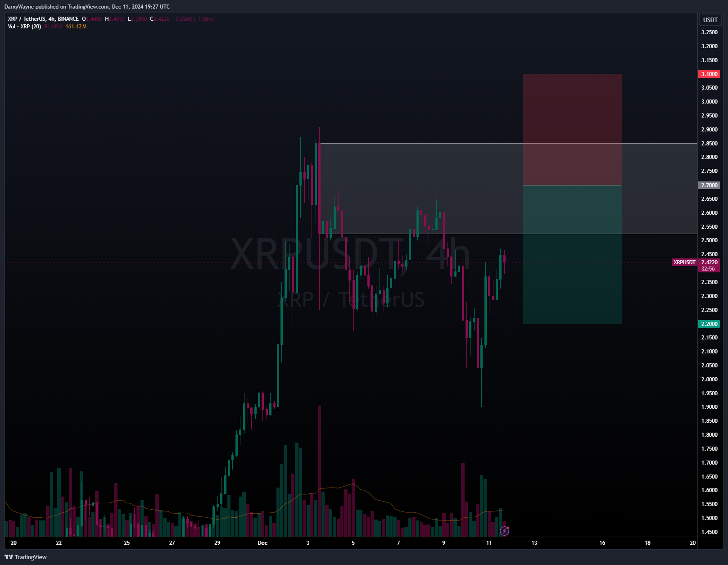Screen dimensions: 728x565
Task: Click the green 2.2000 stop price label
Action: (709, 324)
